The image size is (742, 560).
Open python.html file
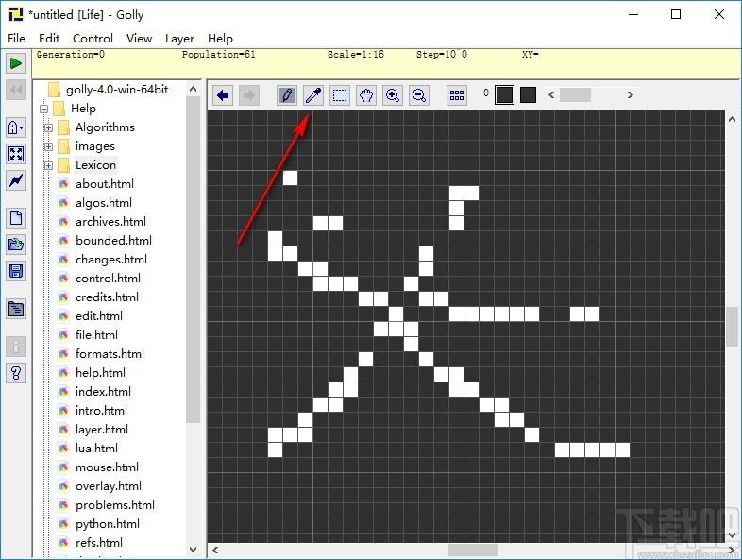pyautogui.click(x=108, y=524)
